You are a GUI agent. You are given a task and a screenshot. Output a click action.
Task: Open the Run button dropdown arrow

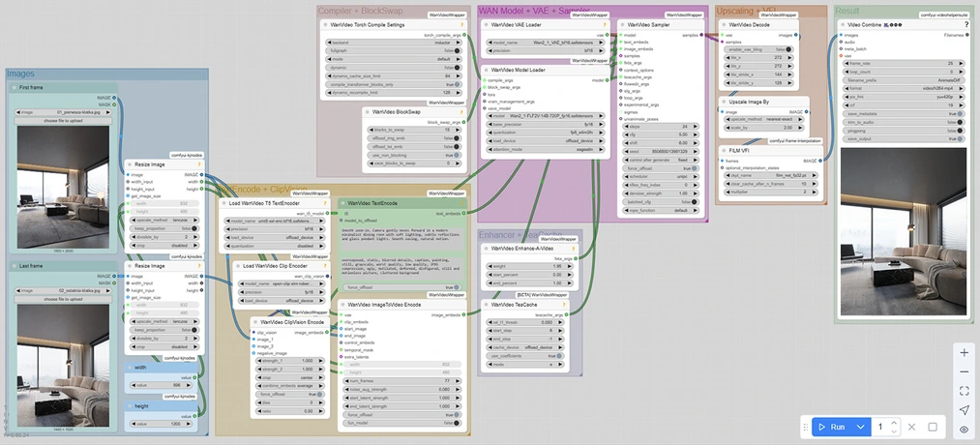(x=859, y=427)
